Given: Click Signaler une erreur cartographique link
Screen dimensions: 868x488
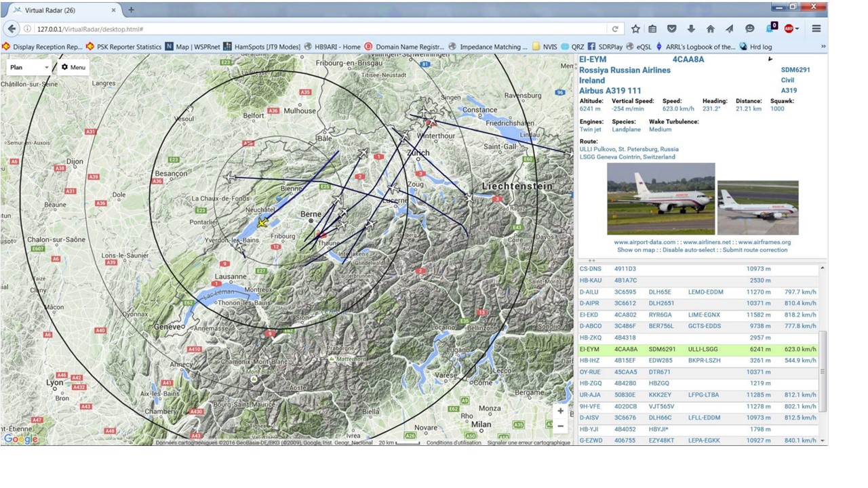Looking at the screenshot, I should (x=529, y=443).
